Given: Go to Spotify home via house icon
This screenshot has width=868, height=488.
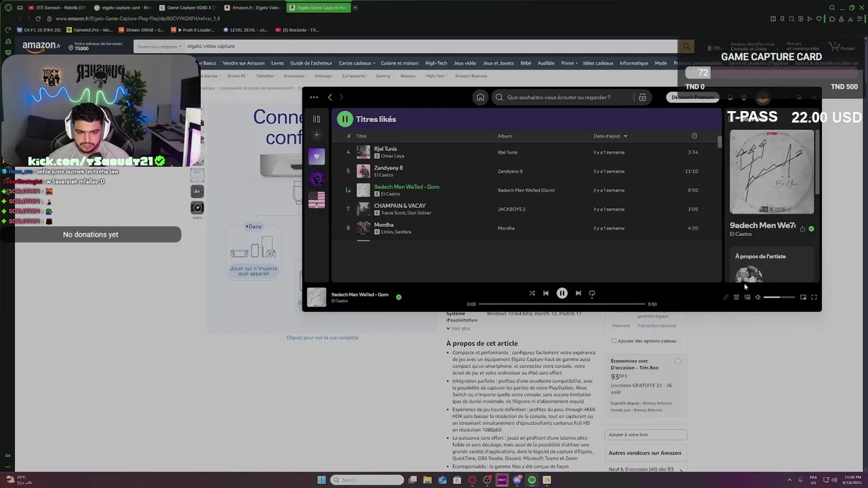Looking at the screenshot, I should (480, 98).
